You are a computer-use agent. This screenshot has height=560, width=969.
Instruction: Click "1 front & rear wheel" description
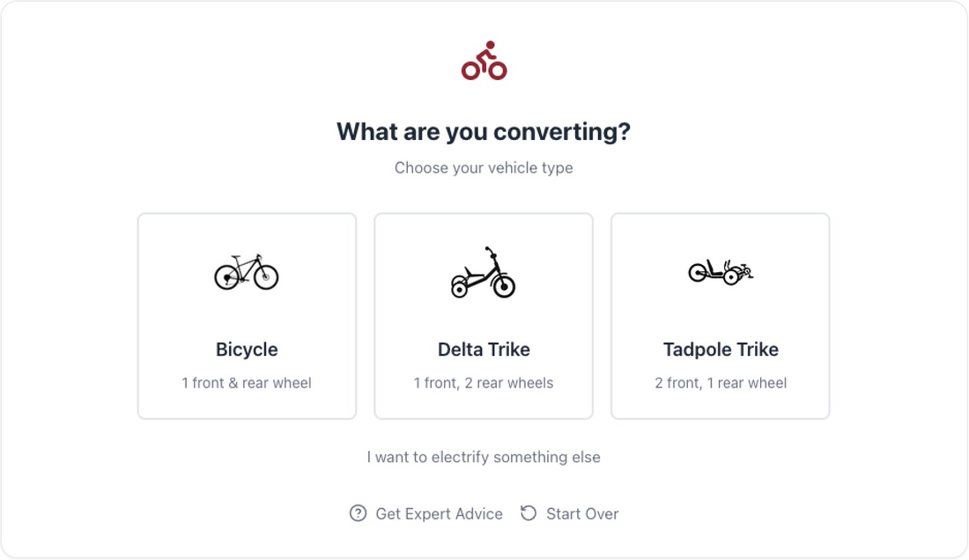pyautogui.click(x=247, y=383)
